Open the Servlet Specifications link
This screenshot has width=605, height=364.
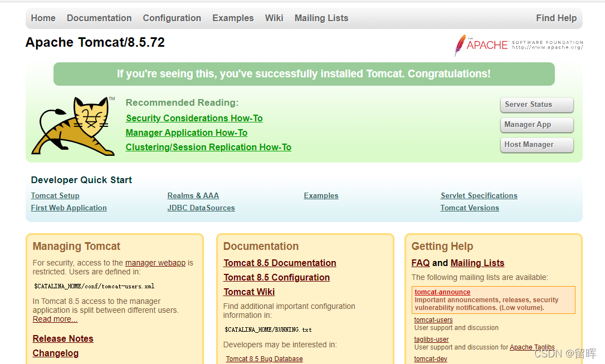479,195
